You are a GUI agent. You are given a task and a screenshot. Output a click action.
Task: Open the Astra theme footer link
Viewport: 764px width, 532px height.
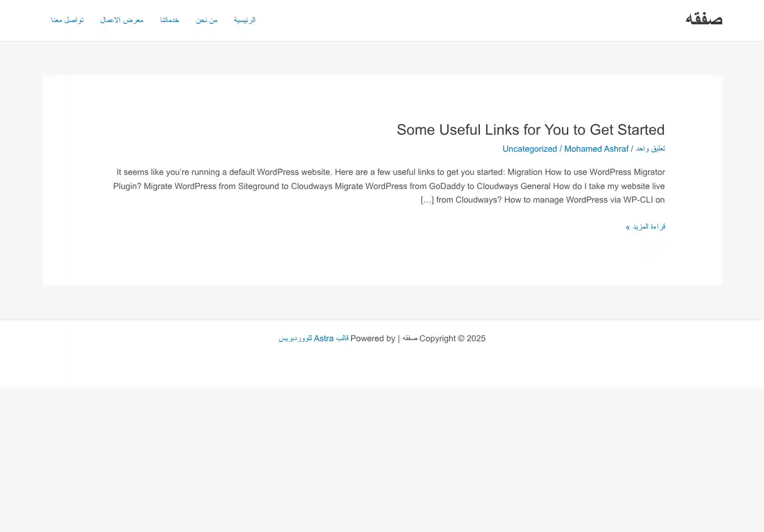[x=324, y=338]
